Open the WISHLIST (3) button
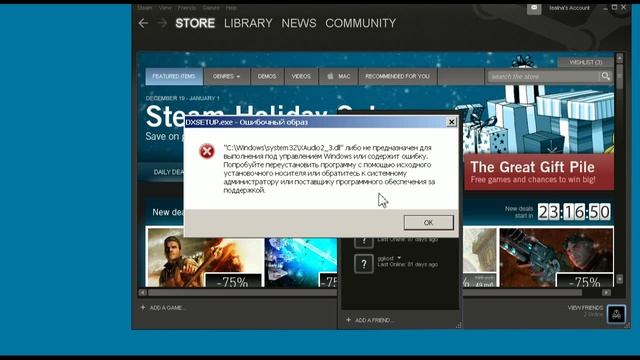 (x=585, y=62)
